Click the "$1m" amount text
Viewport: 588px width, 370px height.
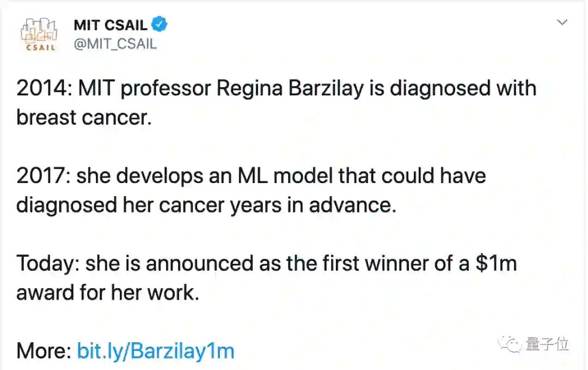click(496, 264)
